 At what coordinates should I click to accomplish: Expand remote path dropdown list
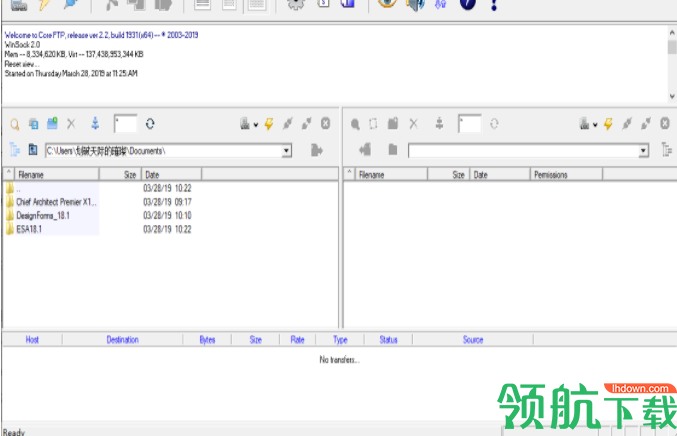point(643,151)
